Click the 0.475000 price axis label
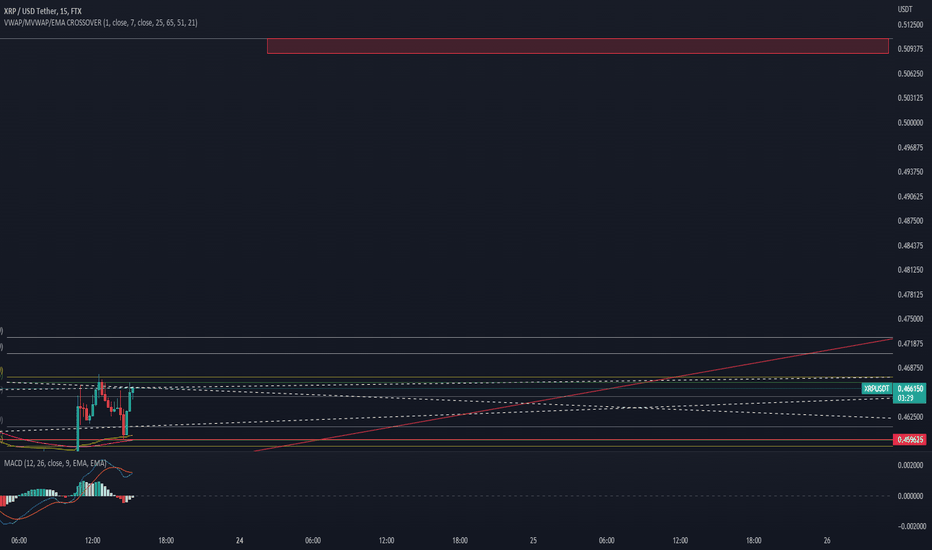This screenshot has width=932, height=550. 910,319
